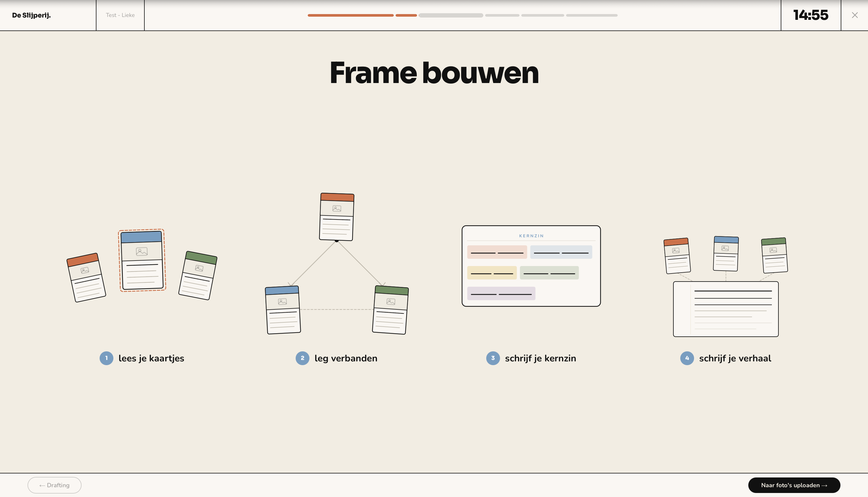Click the small blue card above the story document
The width and height of the screenshot is (868, 497).
tap(726, 254)
